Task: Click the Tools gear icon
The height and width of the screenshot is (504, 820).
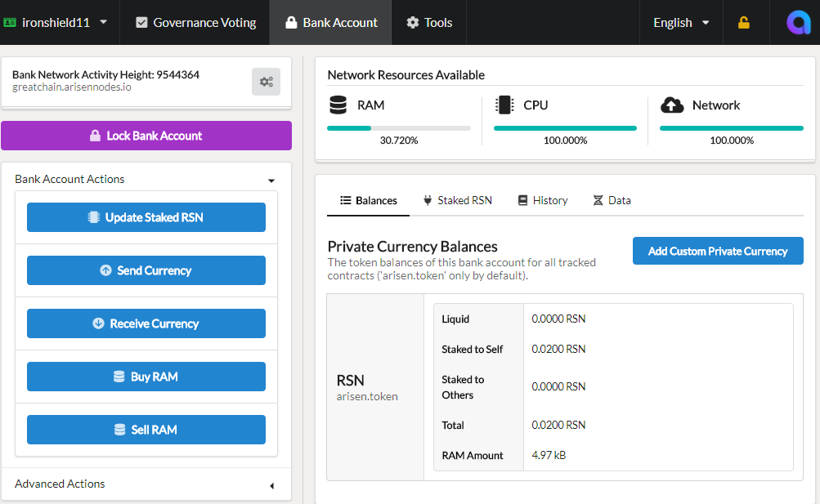Action: point(412,23)
